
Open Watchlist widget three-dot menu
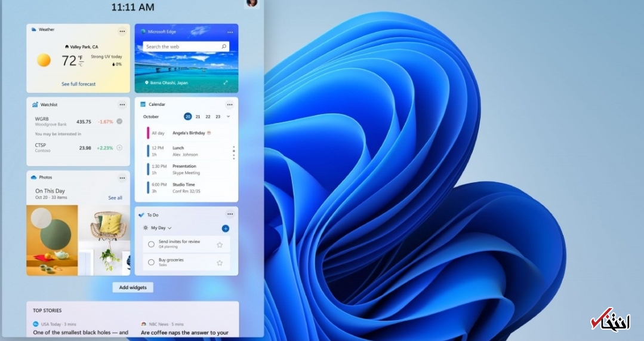[x=122, y=105]
